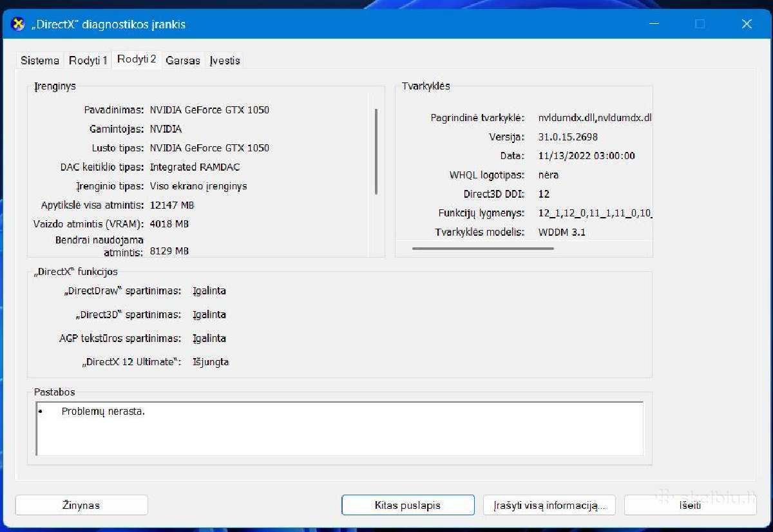Click inside the Pastabos notes box

coord(339,428)
